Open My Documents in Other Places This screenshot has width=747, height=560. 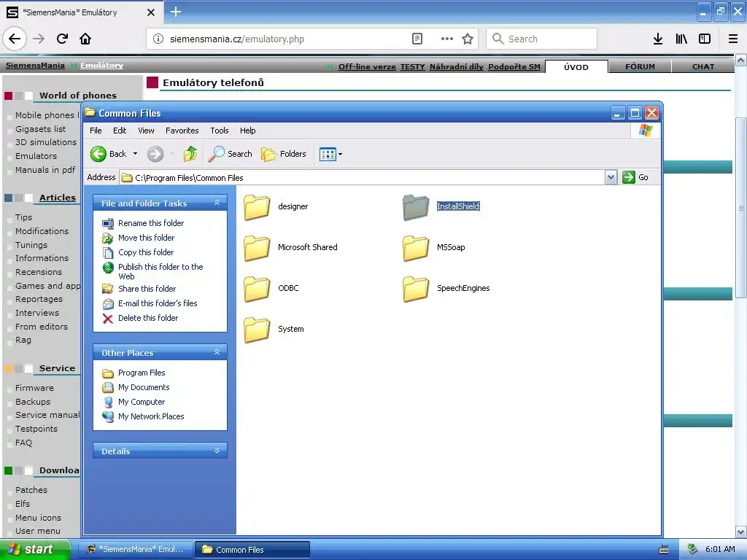point(144,388)
